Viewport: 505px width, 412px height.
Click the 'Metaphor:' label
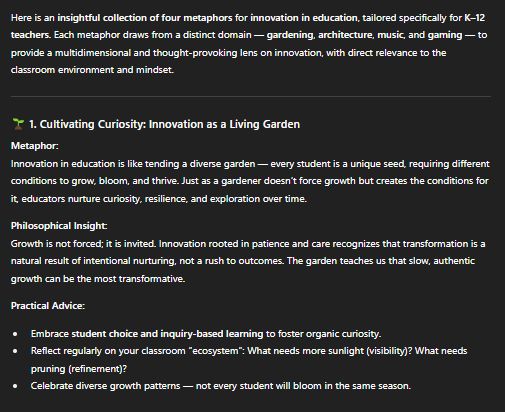point(35,146)
